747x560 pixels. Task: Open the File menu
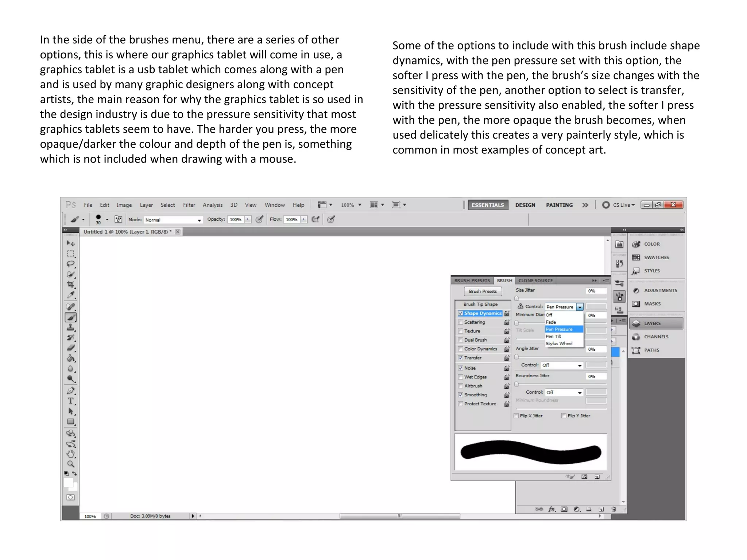tap(88, 205)
